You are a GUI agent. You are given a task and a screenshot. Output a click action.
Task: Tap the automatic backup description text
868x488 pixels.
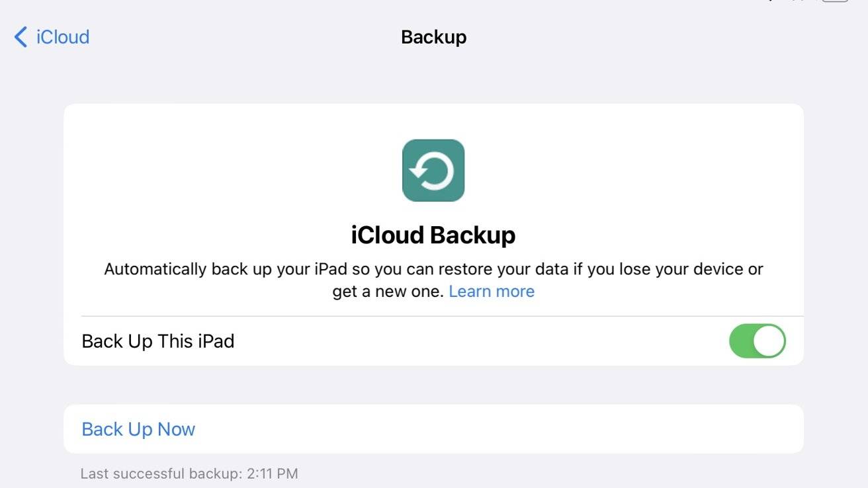(433, 270)
